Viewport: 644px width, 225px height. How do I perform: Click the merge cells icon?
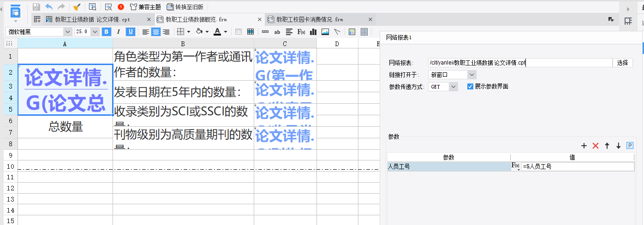click(x=239, y=32)
